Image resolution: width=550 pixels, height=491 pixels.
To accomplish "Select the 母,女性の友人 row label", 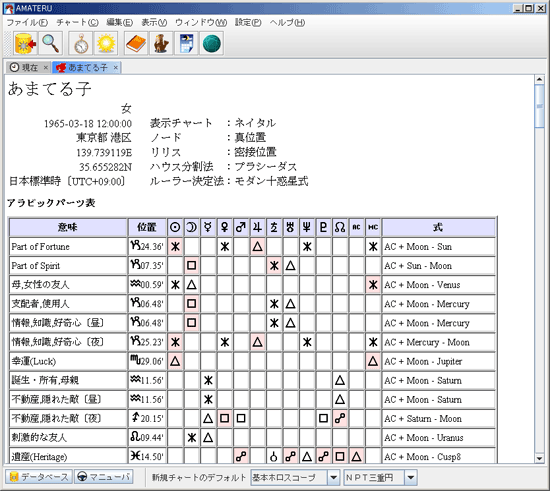I will pyautogui.click(x=40, y=284).
